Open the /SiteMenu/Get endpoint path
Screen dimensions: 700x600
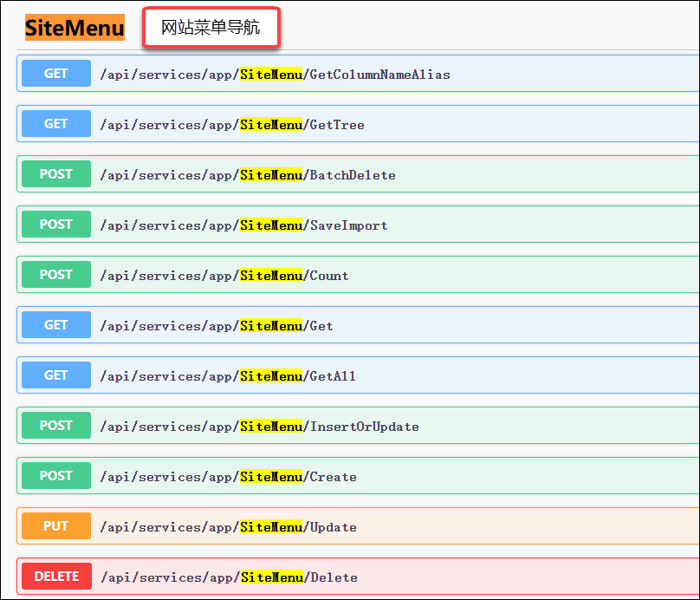(x=217, y=326)
